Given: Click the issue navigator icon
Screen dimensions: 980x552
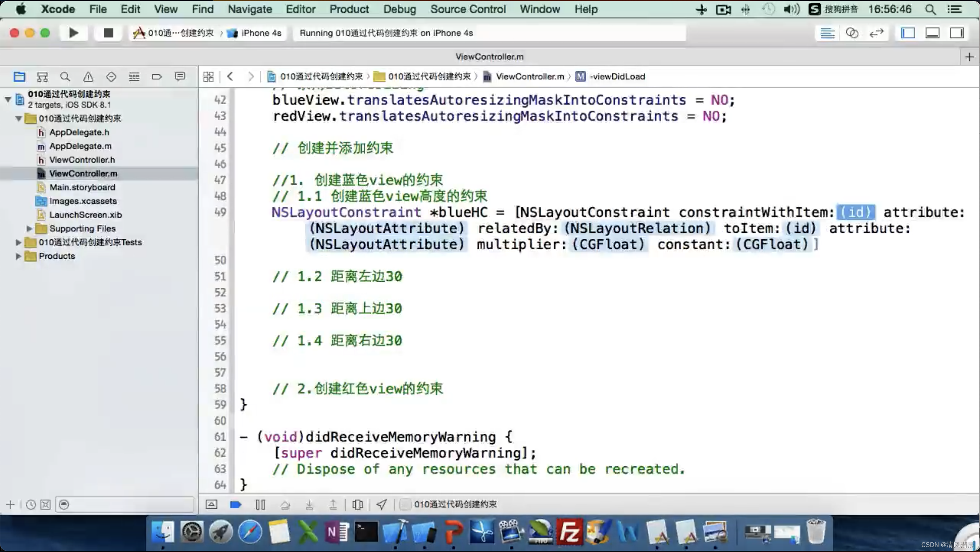Looking at the screenshot, I should (88, 77).
